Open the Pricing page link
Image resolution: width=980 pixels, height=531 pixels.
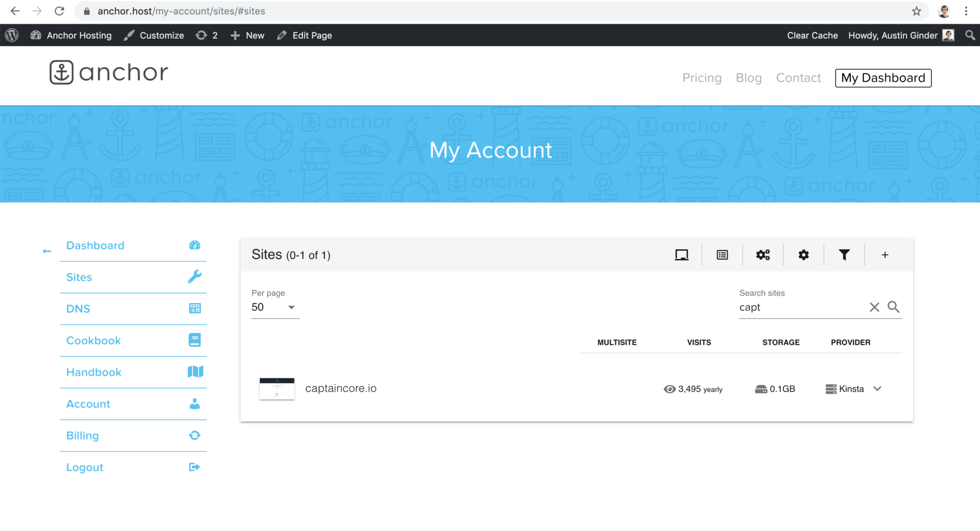(702, 77)
